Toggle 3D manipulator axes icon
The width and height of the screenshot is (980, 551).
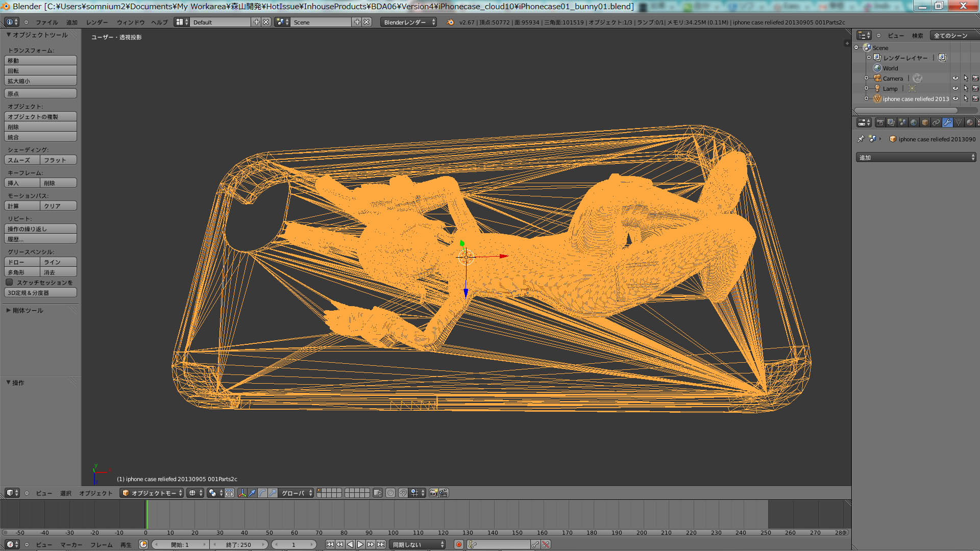tap(242, 493)
